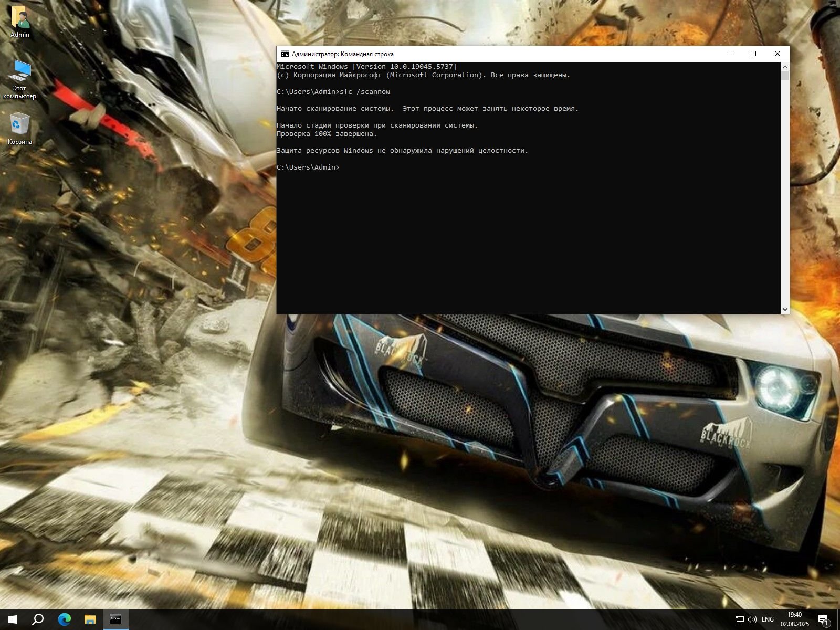This screenshot has height=630, width=840.
Task: Open the Windows Start menu
Action: (13, 619)
